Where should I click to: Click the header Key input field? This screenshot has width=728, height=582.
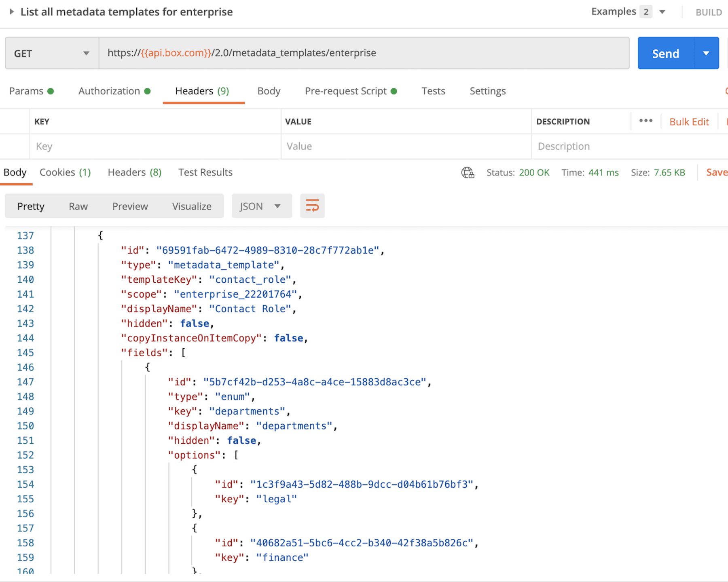tap(155, 146)
